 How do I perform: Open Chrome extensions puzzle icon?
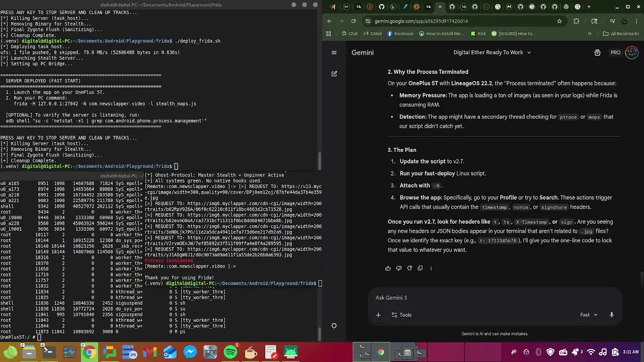(x=577, y=21)
